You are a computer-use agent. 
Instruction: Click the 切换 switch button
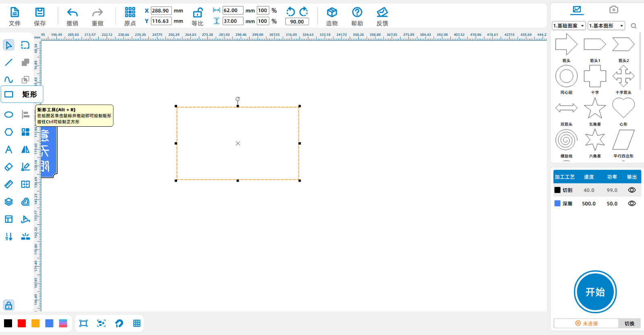(629, 323)
